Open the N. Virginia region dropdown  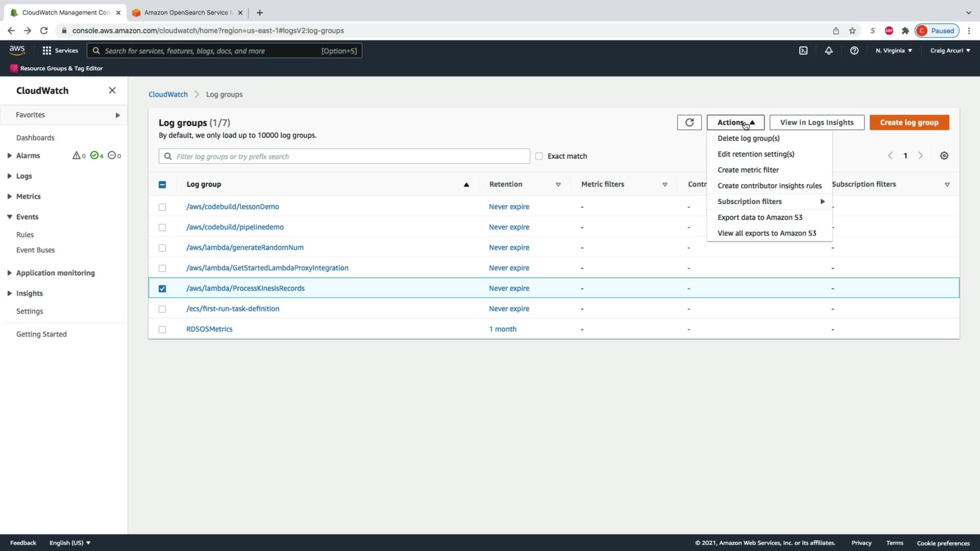coord(893,51)
